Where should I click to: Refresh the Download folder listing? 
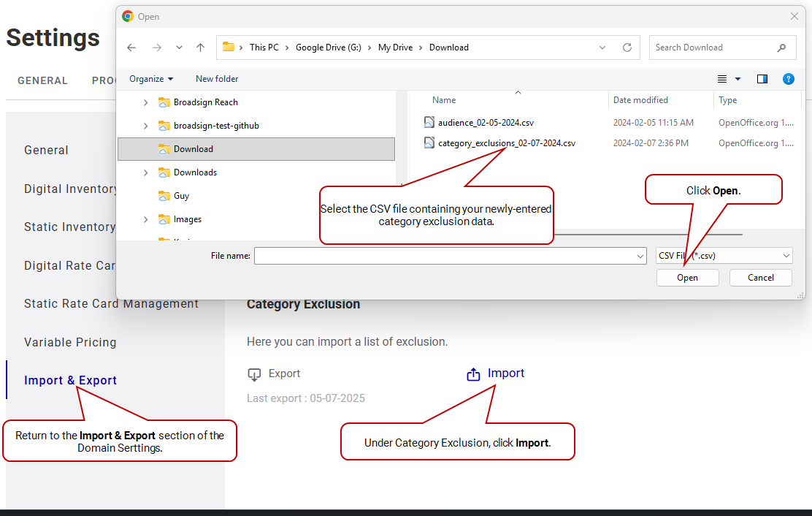pos(627,48)
